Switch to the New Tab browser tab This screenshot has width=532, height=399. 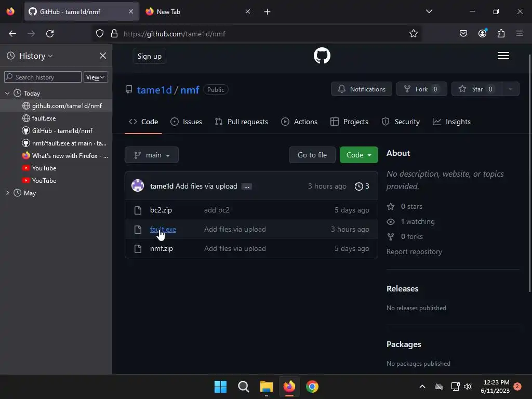pos(197,11)
